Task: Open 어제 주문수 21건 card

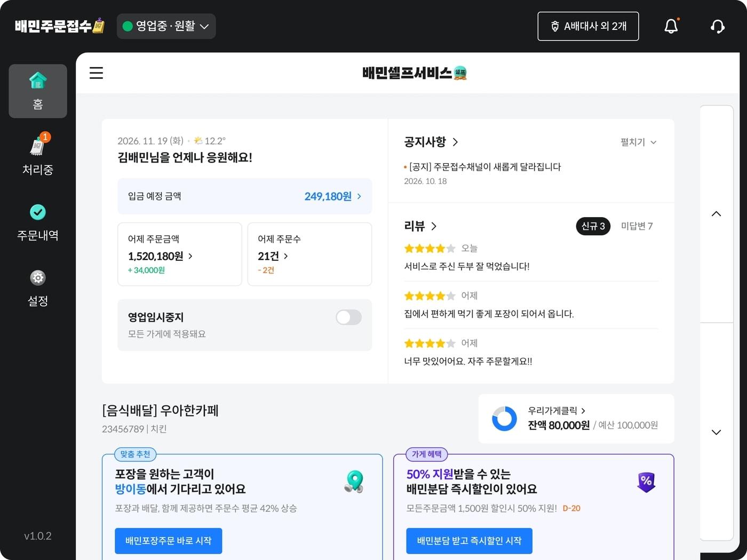Action: (x=310, y=254)
